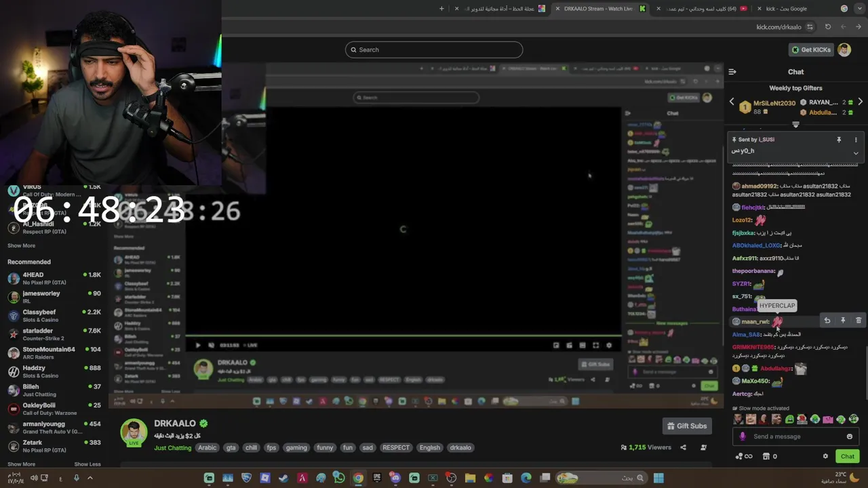Open the user profile avatar menu
The height and width of the screenshot is (488, 868).
(844, 49)
